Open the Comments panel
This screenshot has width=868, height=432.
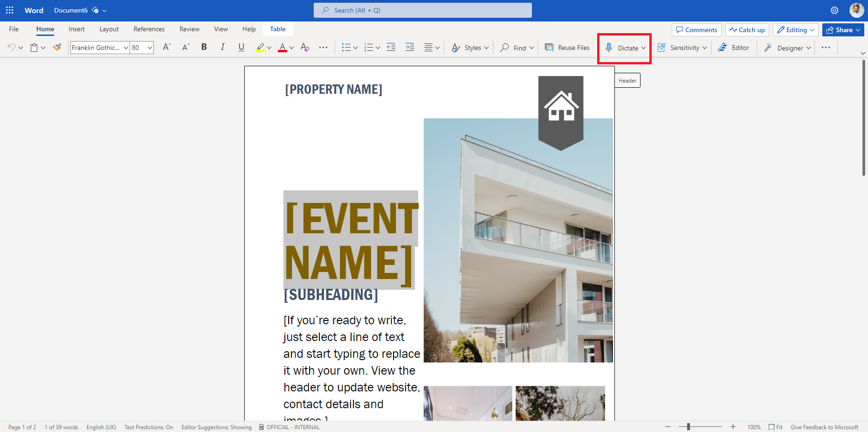pos(696,29)
